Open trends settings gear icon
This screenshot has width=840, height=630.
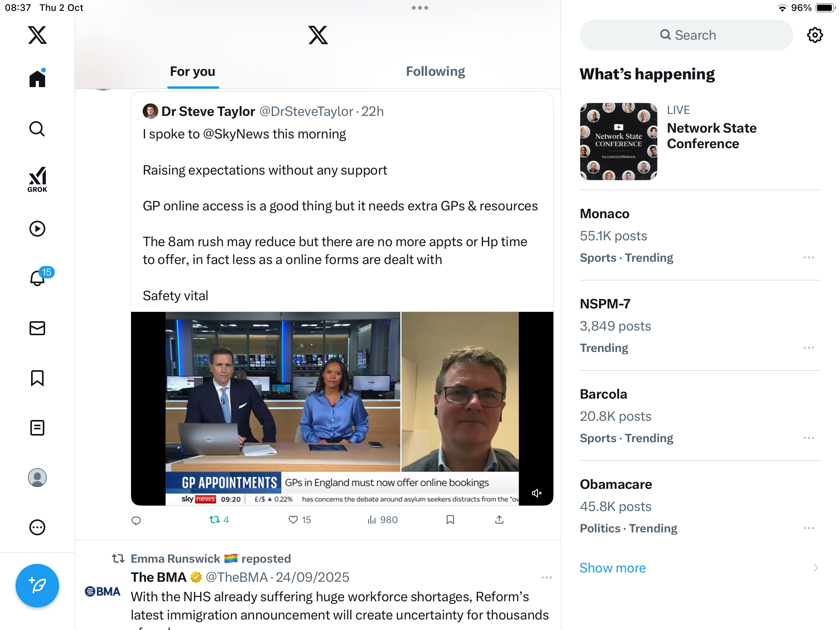[x=815, y=35]
